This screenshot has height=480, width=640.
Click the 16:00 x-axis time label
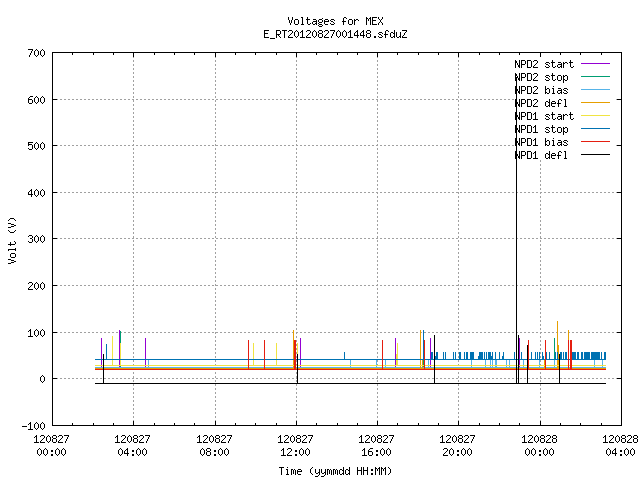click(x=376, y=452)
